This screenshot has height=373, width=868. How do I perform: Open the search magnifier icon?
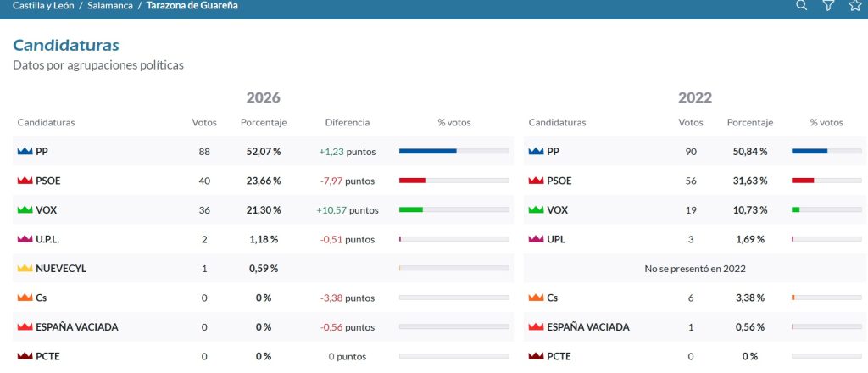pos(801,6)
